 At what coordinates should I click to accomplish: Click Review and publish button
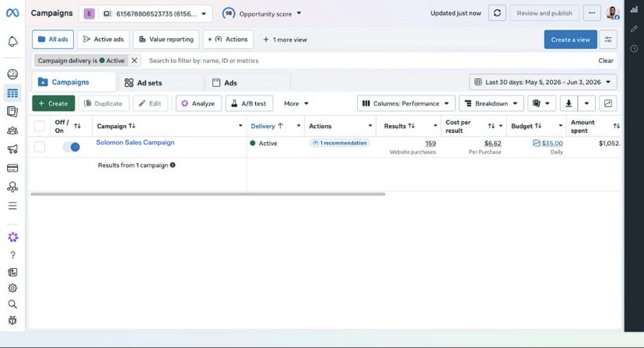(544, 13)
